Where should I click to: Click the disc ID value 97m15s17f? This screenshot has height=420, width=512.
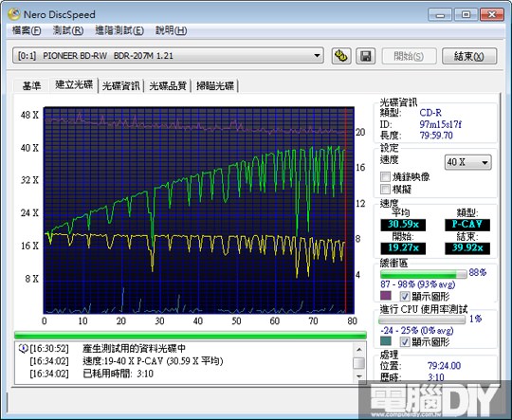pyautogui.click(x=441, y=124)
